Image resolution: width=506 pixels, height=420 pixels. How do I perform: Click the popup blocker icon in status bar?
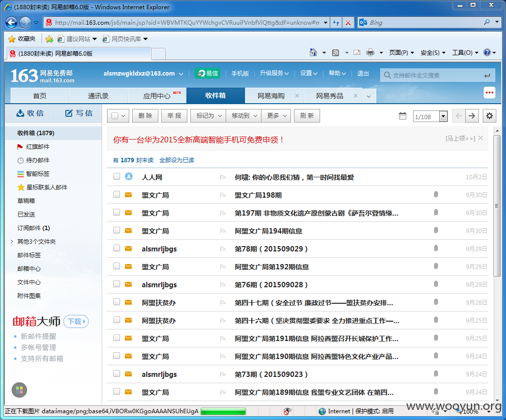pyautogui.click(x=287, y=411)
